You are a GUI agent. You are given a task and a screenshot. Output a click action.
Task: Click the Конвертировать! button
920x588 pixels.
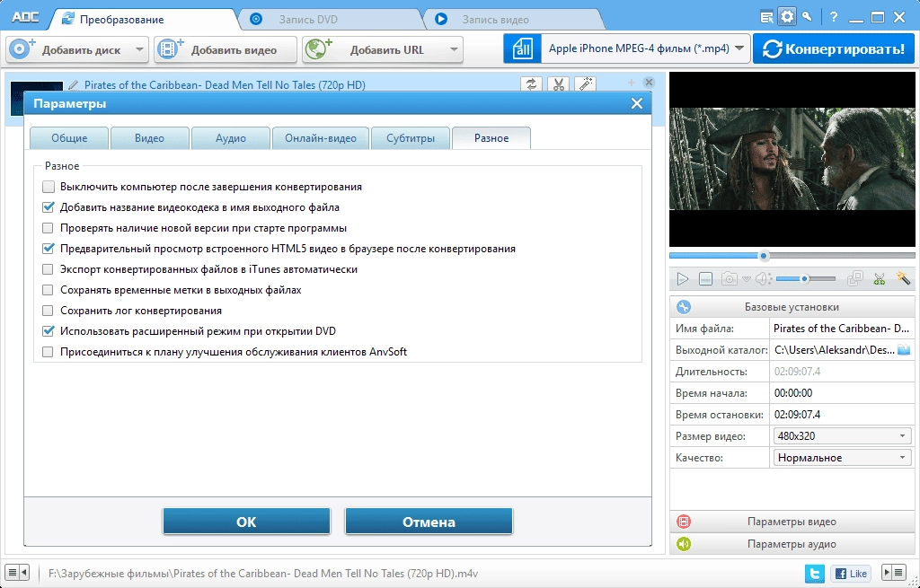point(834,48)
